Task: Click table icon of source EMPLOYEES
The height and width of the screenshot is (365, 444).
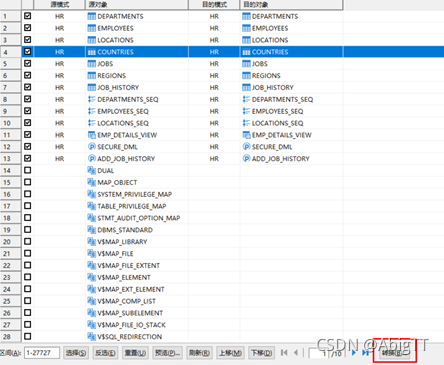Action: pyautogui.click(x=91, y=28)
